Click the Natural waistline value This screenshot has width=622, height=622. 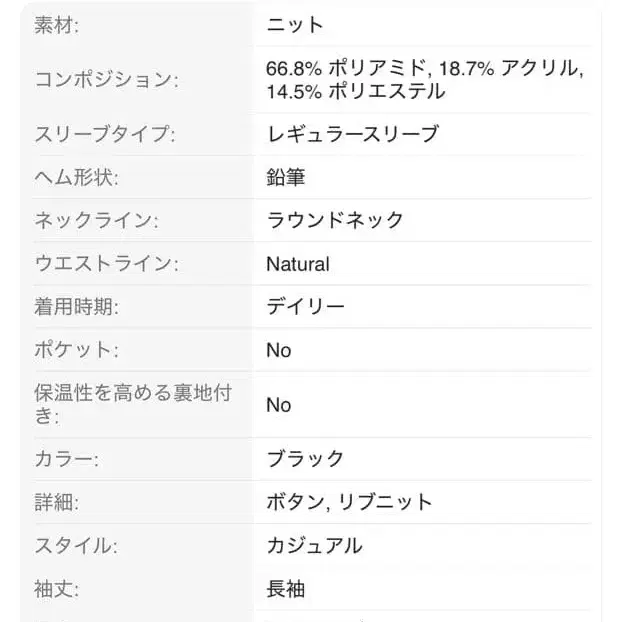(x=298, y=265)
